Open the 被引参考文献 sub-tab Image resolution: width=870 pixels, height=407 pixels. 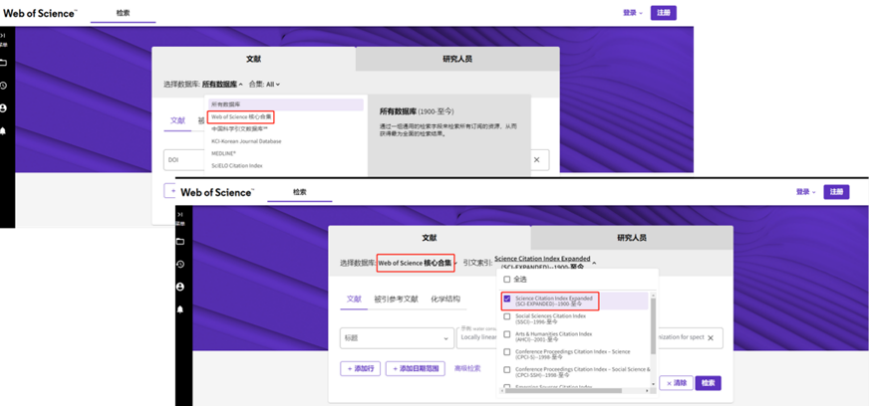pos(396,299)
